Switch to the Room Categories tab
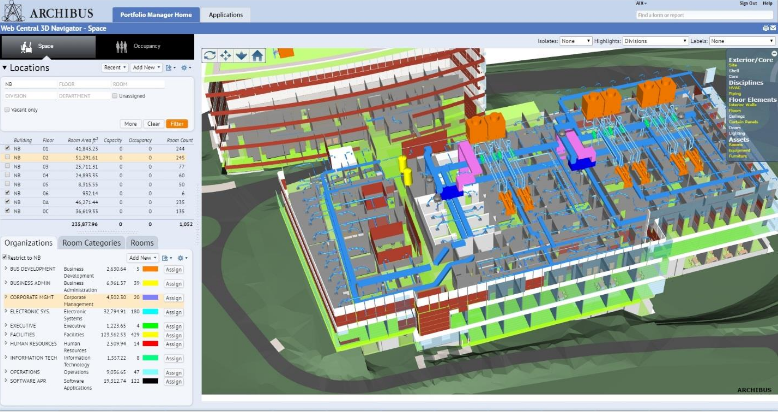Screen dimensions: 778x412 [91, 243]
